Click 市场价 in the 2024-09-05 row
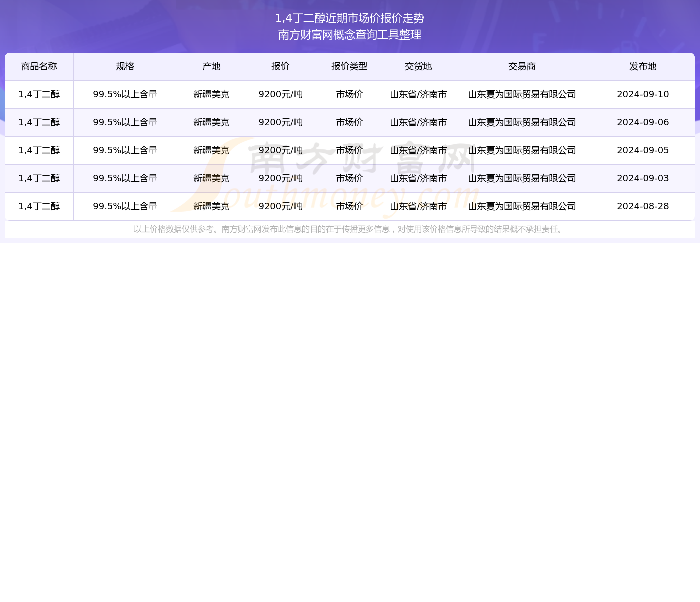 point(349,150)
